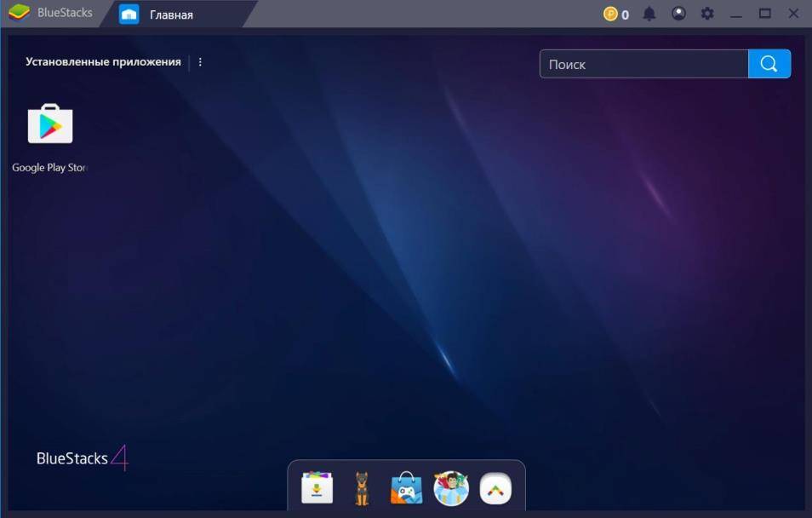Click the BlueStacks points coin icon
This screenshot has height=518, width=812.
[610, 14]
